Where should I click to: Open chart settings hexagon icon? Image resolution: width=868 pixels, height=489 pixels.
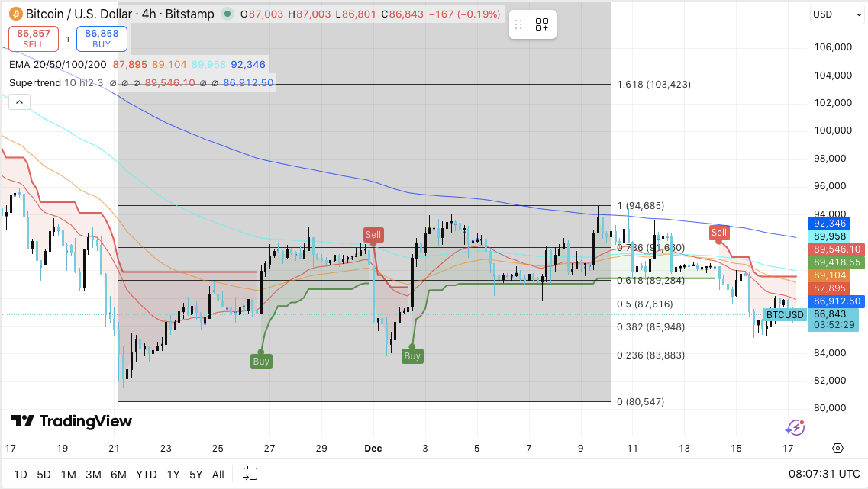pos(837,448)
